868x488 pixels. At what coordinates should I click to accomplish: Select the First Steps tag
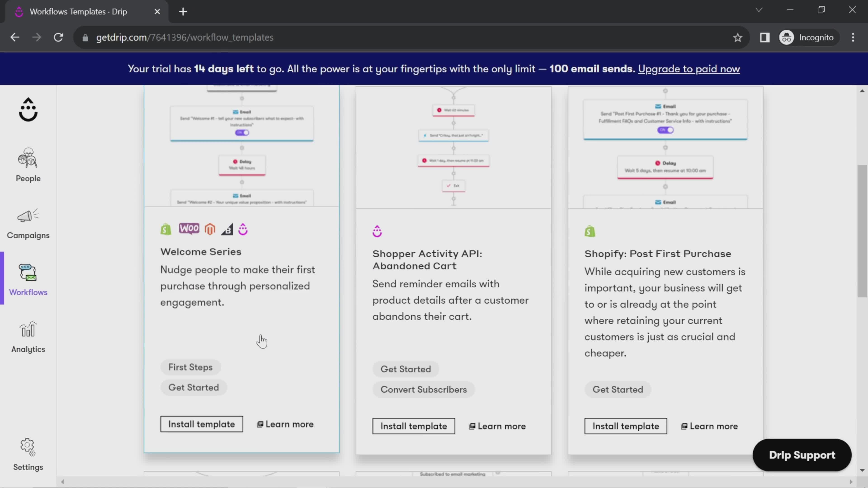(x=190, y=367)
